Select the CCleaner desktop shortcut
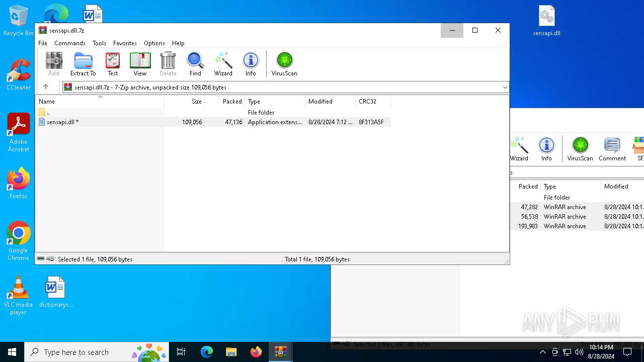The width and height of the screenshot is (644, 362). [x=19, y=75]
